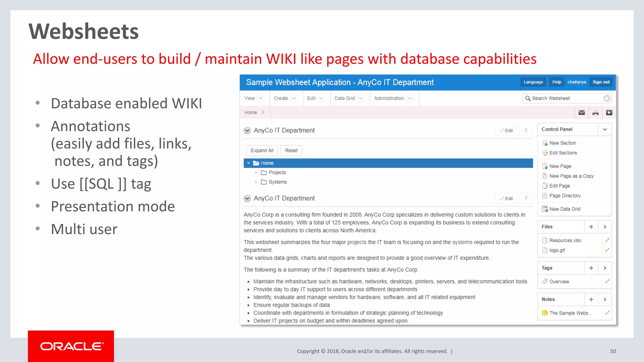Click Page Directory icon
Viewport: 644px width, 362px height.
pyautogui.click(x=545, y=195)
